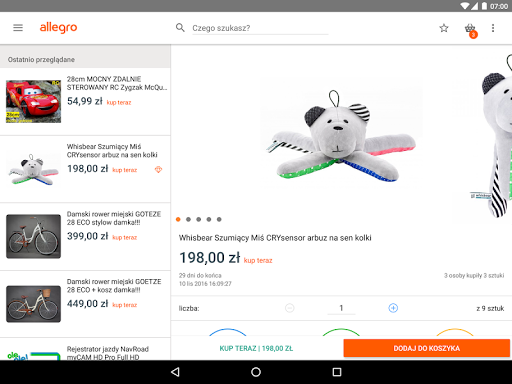This screenshot has height=384, width=512.
Task: Tap the allegro logo
Action: pyautogui.click(x=58, y=28)
